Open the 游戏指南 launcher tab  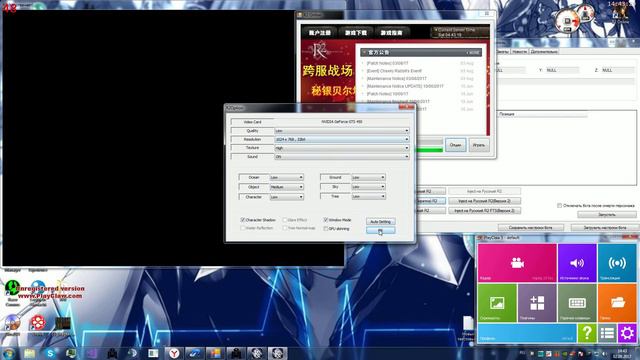pos(391,33)
